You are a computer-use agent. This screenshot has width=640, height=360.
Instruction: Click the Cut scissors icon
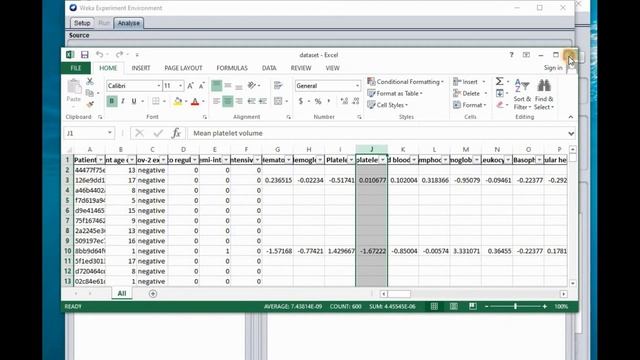coord(90,82)
